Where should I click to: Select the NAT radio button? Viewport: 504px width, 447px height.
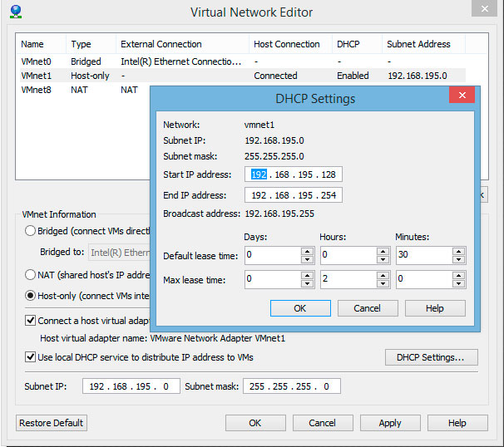click(x=31, y=274)
